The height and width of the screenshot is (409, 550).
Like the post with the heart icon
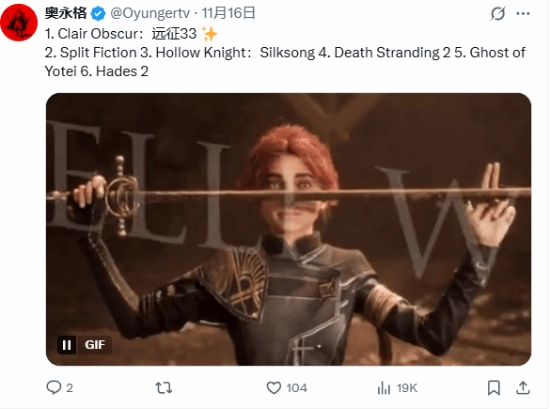[274, 388]
